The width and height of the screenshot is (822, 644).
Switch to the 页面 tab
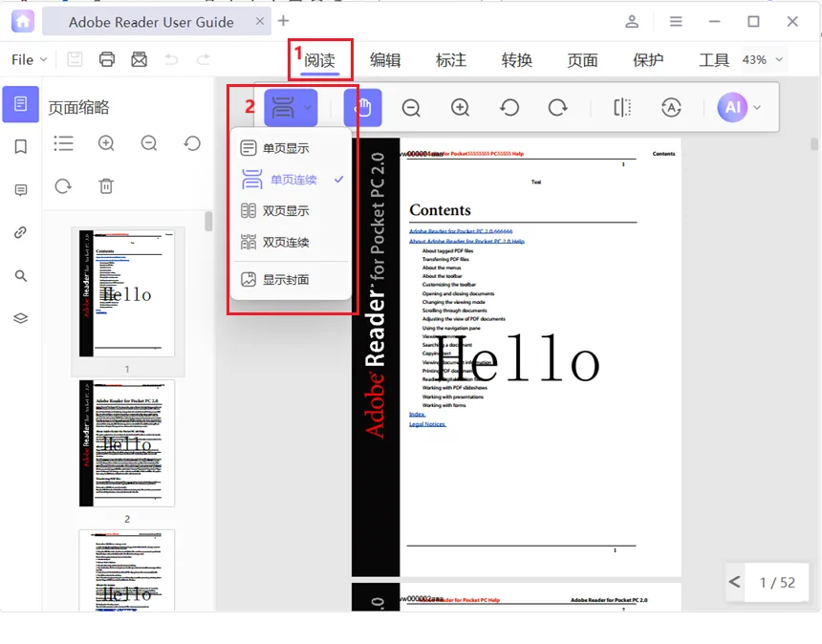[x=582, y=60]
